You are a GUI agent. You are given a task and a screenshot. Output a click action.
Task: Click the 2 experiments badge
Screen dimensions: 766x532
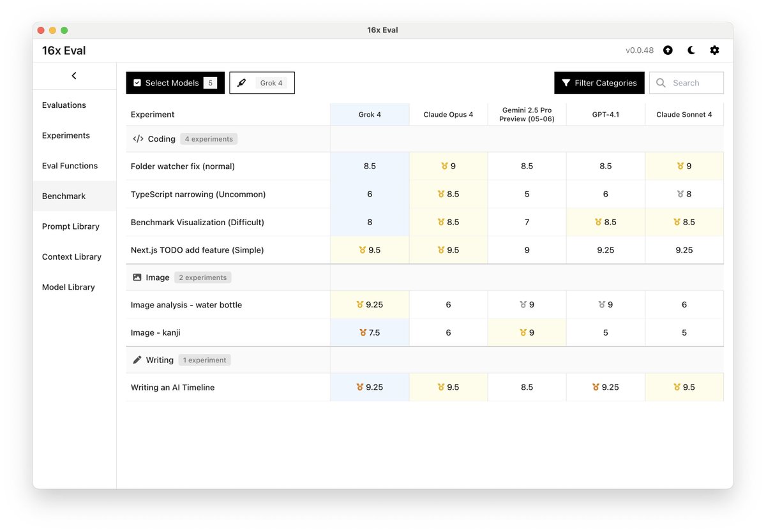(x=202, y=277)
